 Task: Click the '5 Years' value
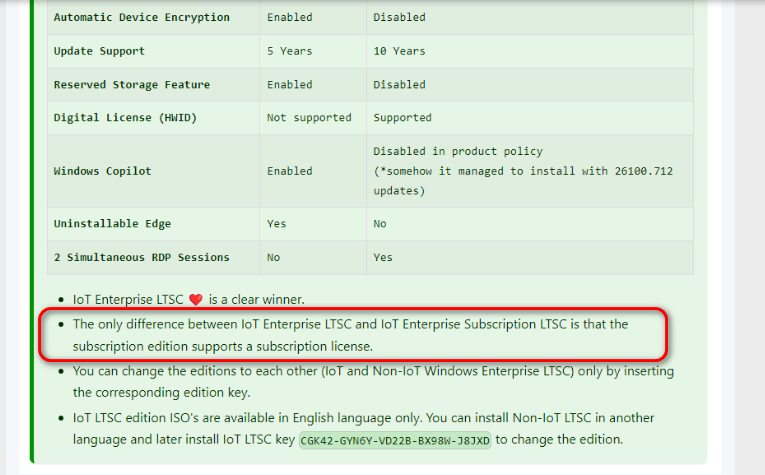pos(289,51)
